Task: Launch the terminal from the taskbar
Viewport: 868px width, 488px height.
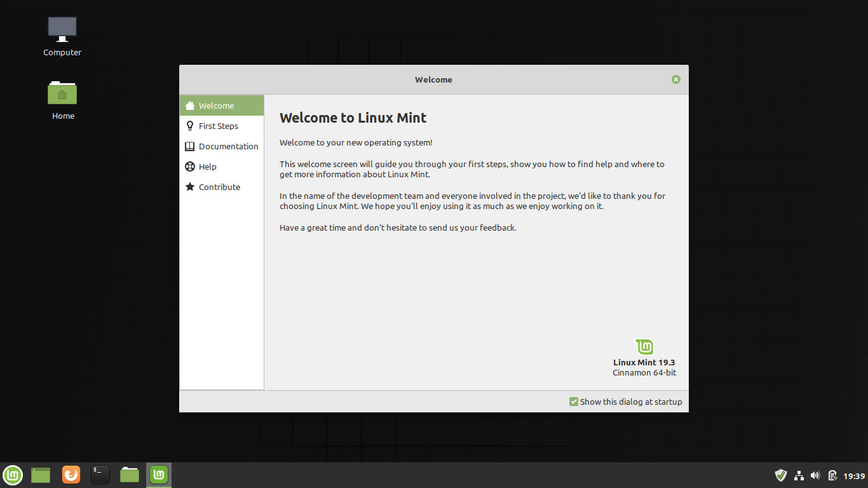Action: click(x=100, y=475)
